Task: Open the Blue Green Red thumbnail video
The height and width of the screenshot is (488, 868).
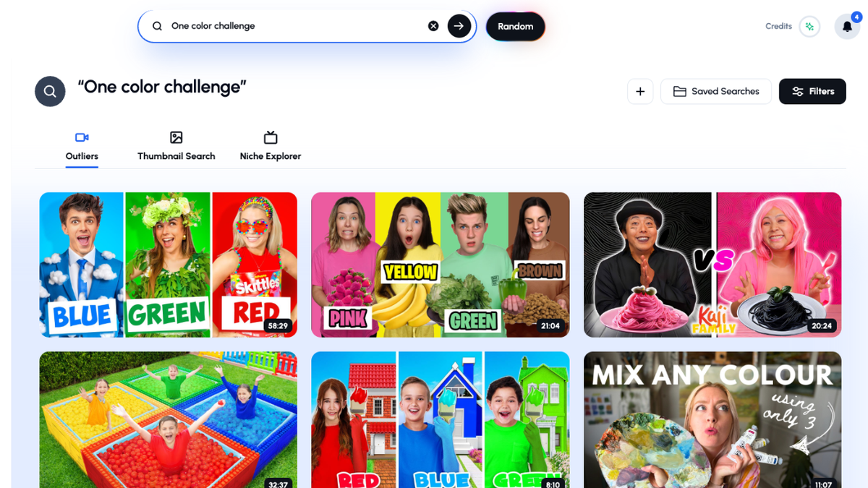Action: [x=169, y=265]
